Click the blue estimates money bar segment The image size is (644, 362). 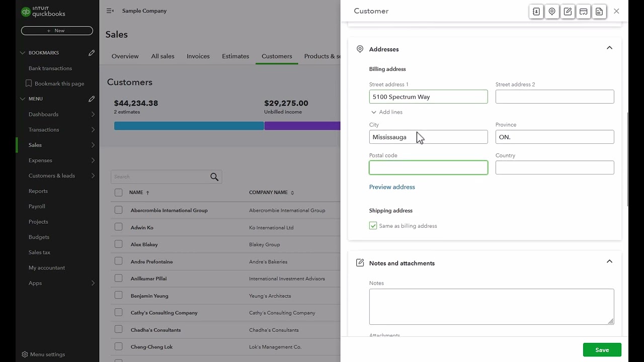point(189,126)
